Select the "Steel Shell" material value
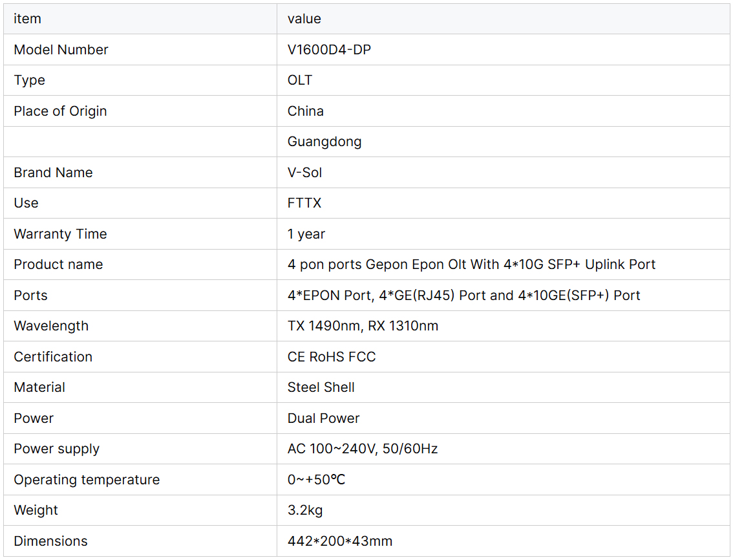 [321, 387]
